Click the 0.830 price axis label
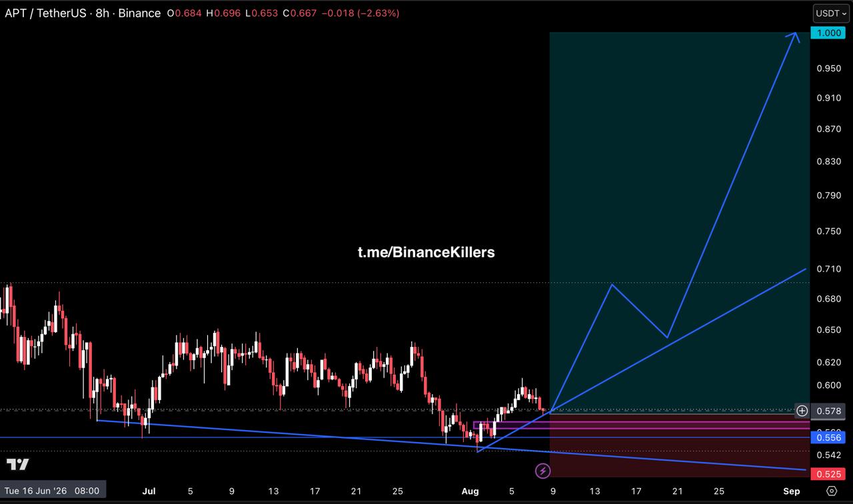This screenshot has height=504, width=853. (828, 161)
